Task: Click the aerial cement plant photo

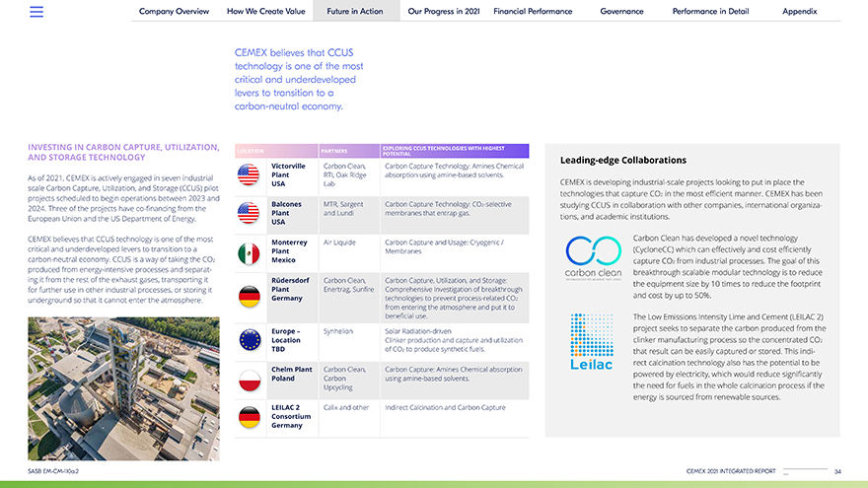Action: [x=122, y=381]
